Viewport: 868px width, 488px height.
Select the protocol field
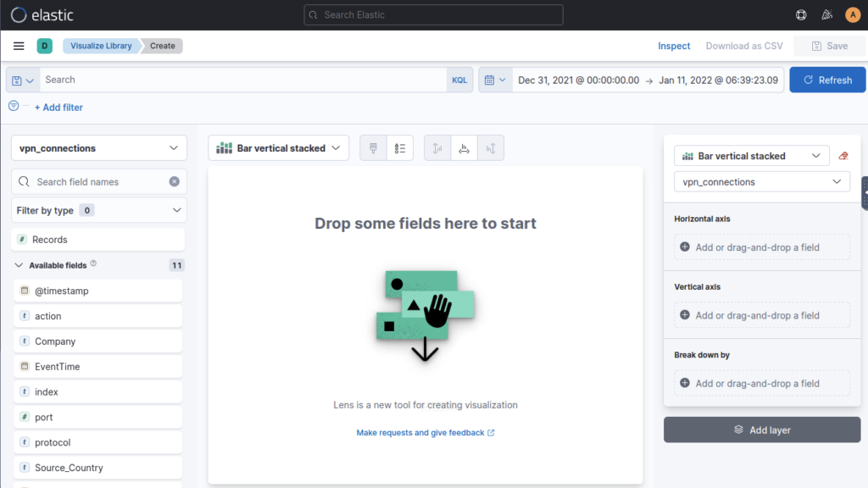point(98,442)
